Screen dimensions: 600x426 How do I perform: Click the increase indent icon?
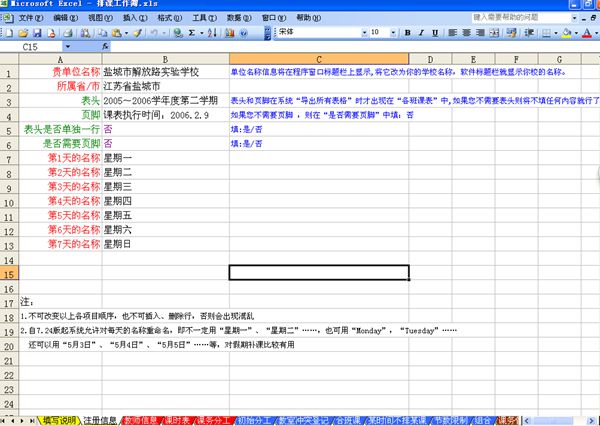(529, 33)
